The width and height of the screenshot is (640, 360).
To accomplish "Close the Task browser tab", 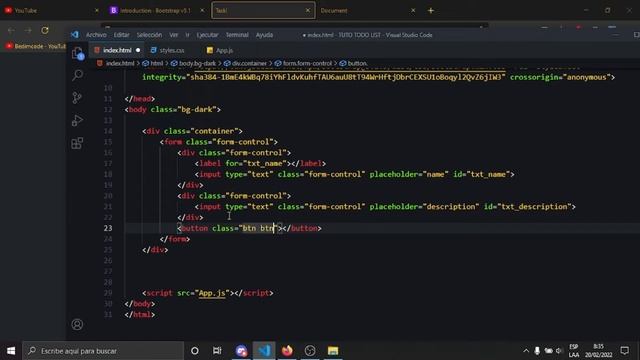I will [308, 11].
